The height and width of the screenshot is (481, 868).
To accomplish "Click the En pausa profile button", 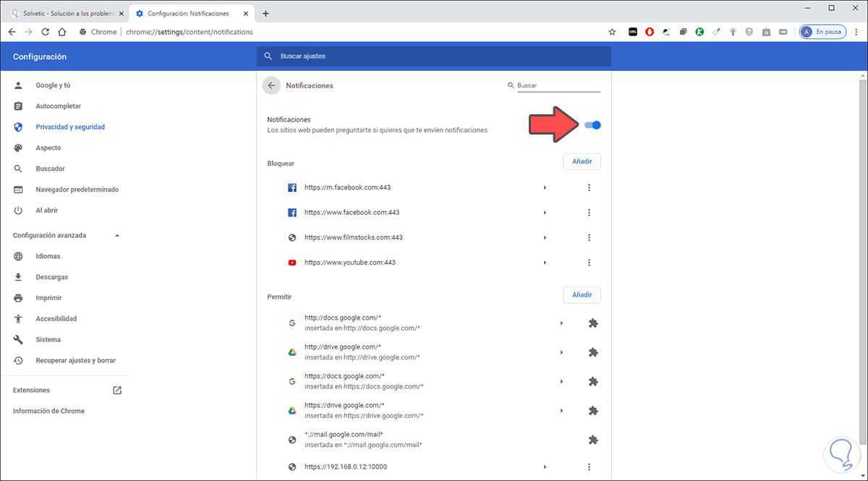I will [x=822, y=32].
